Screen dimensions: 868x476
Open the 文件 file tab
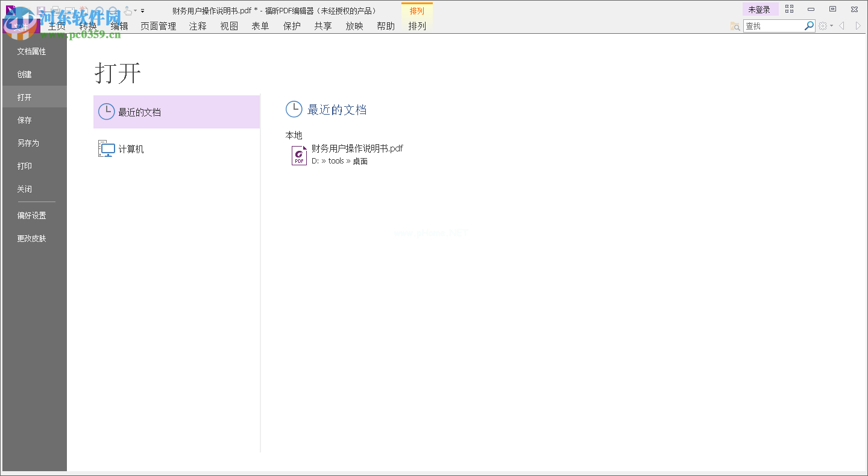pyautogui.click(x=21, y=26)
